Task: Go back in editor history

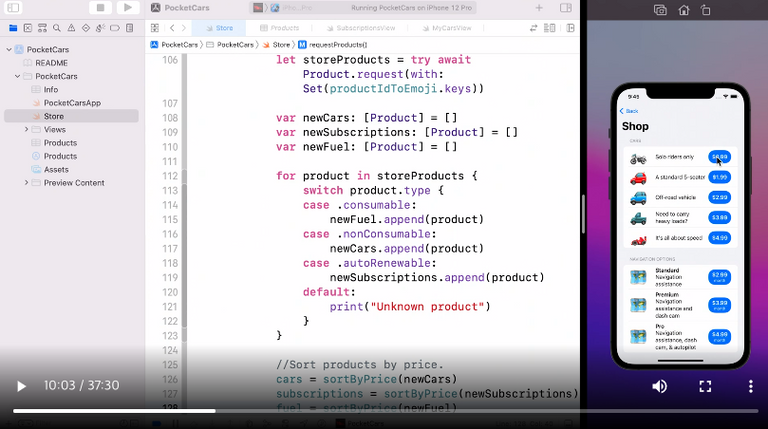Action: 172,28
